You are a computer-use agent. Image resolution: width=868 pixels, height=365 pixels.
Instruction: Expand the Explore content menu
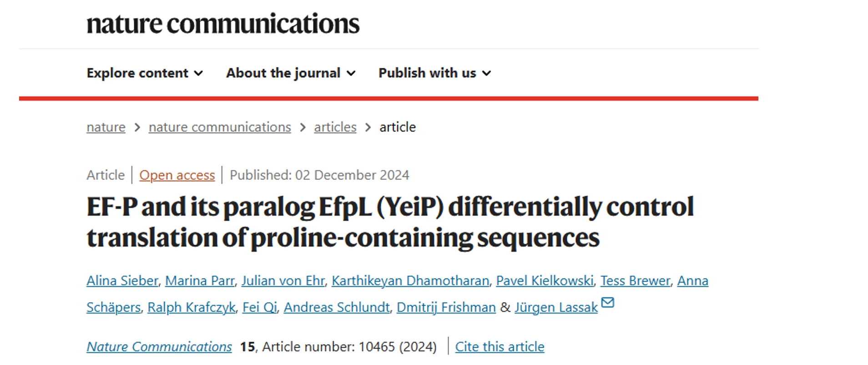[145, 73]
